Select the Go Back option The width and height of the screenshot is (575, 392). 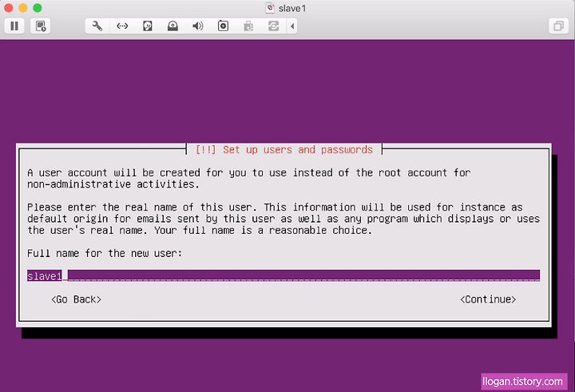coord(77,299)
